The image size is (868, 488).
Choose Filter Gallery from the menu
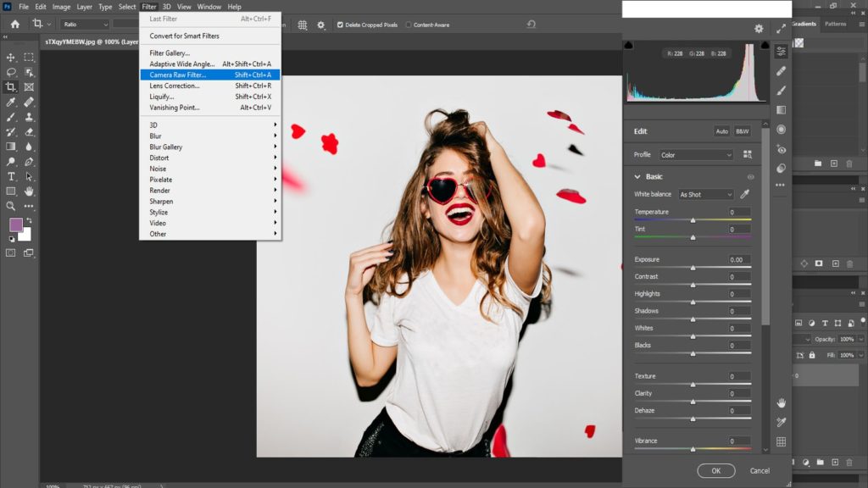point(210,53)
